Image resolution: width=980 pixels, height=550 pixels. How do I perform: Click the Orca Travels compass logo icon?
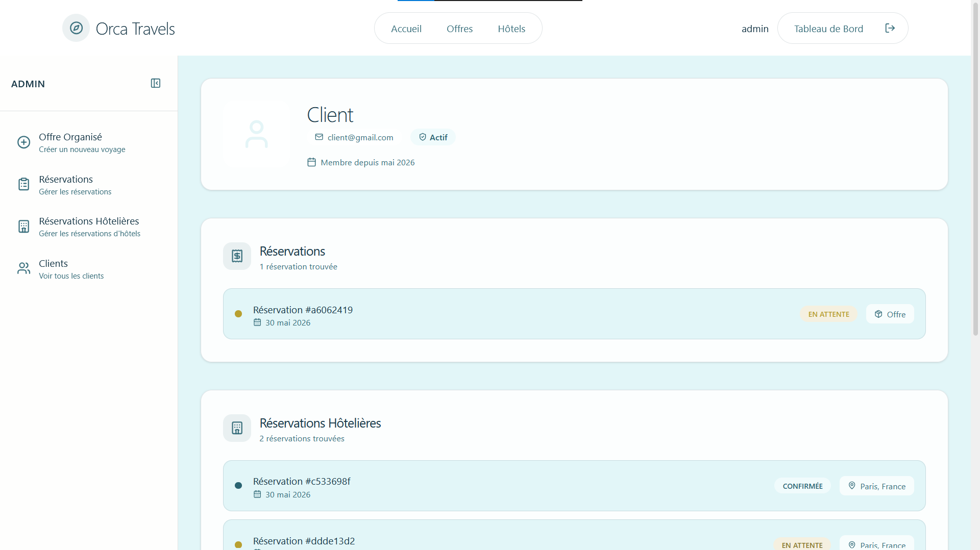pos(76,28)
